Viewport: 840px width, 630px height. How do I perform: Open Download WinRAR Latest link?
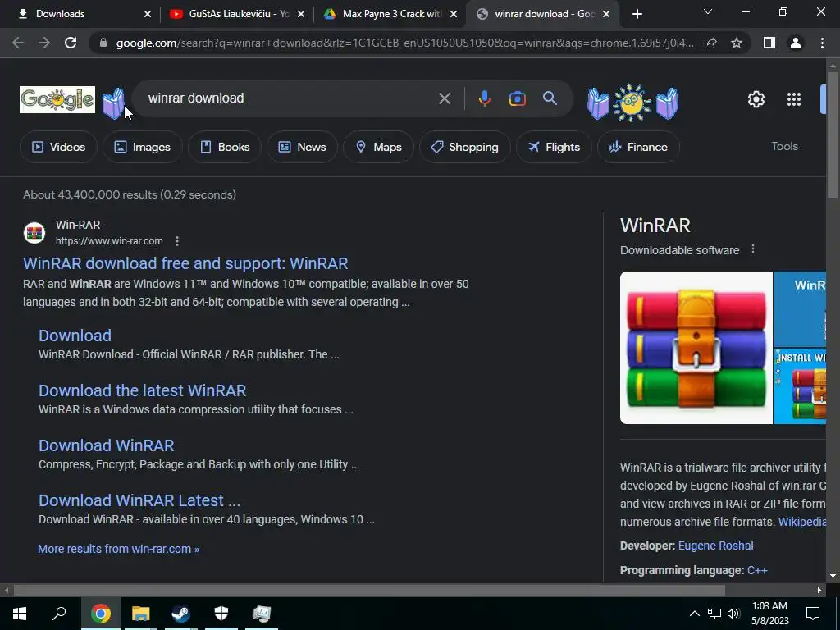tap(139, 500)
